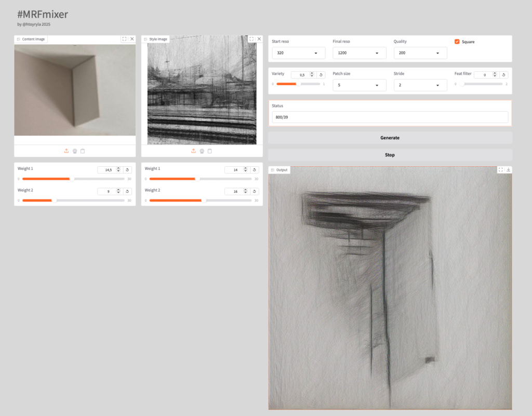Download the Output image
Screen dimensions: 532x416
(x=508, y=170)
